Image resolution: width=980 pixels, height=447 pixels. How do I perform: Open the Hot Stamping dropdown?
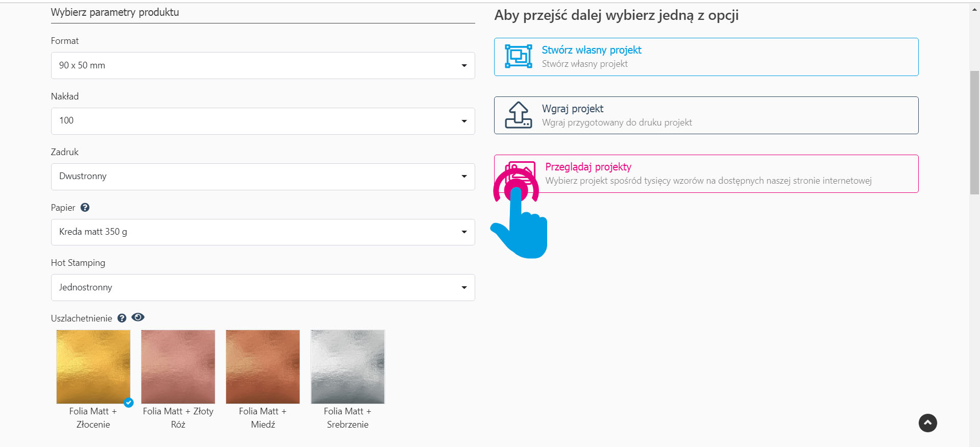click(x=263, y=287)
